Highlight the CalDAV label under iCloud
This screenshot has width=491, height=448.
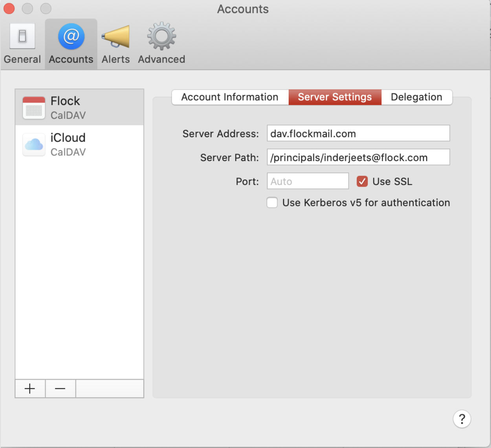(x=68, y=152)
